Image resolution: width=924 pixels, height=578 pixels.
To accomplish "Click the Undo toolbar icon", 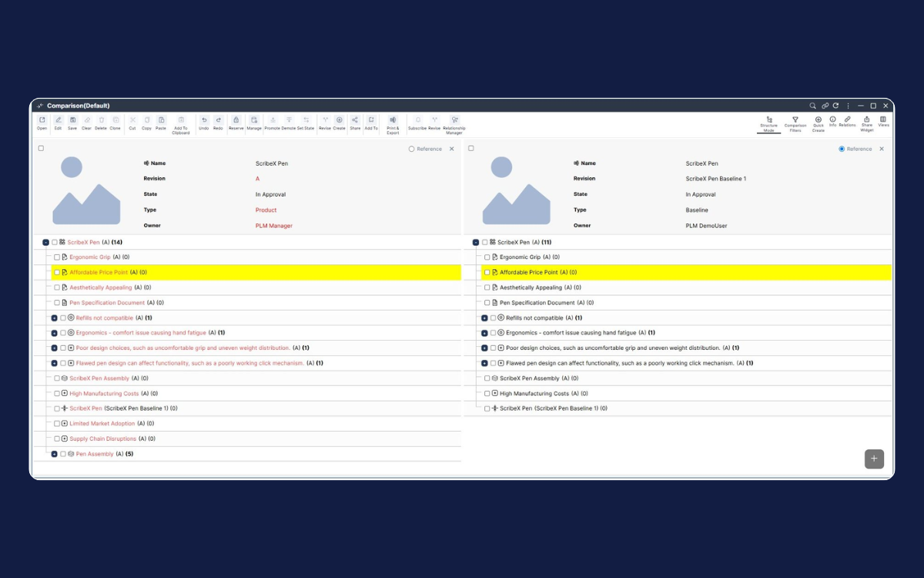I will [203, 120].
